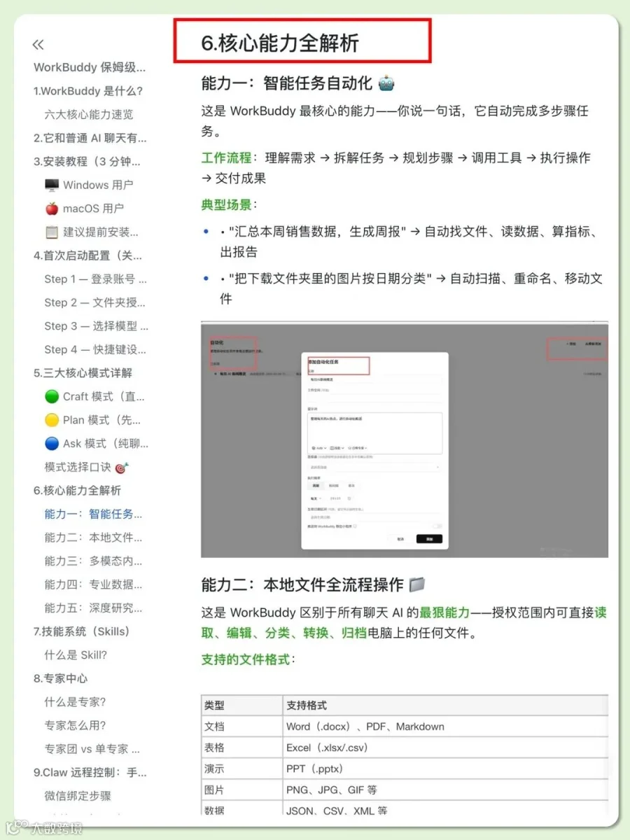
Task: Click the green '支持的文件格式' label
Action: pyautogui.click(x=246, y=659)
